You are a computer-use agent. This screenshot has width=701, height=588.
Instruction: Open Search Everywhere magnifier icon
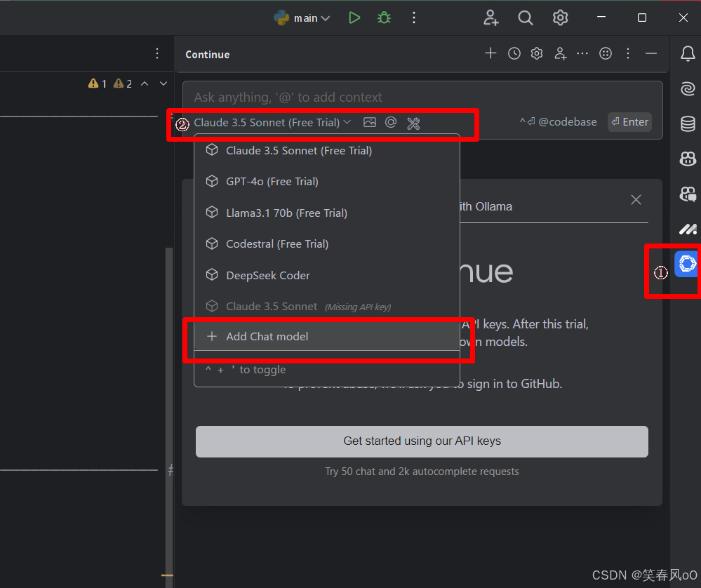pyautogui.click(x=526, y=18)
